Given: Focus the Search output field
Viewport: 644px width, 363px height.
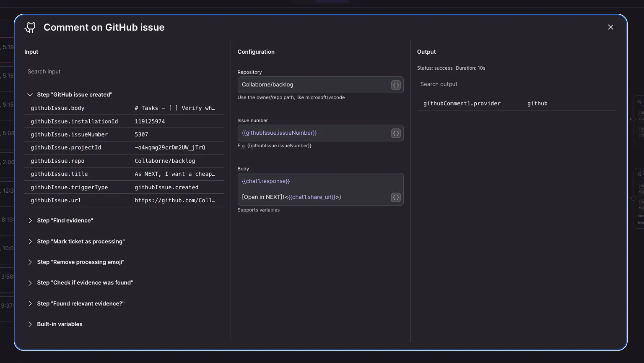Looking at the screenshot, I should pos(517,84).
